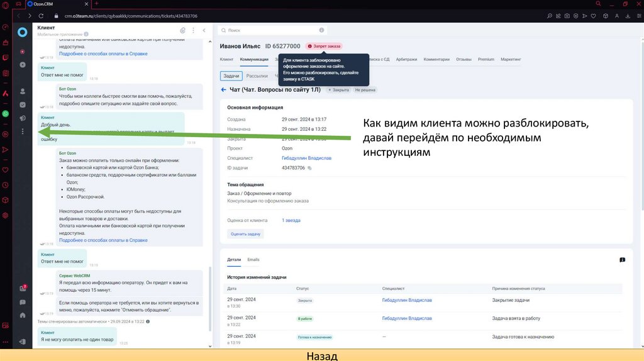
Task: Select the Рассылки sub-tab
Action: tap(257, 76)
